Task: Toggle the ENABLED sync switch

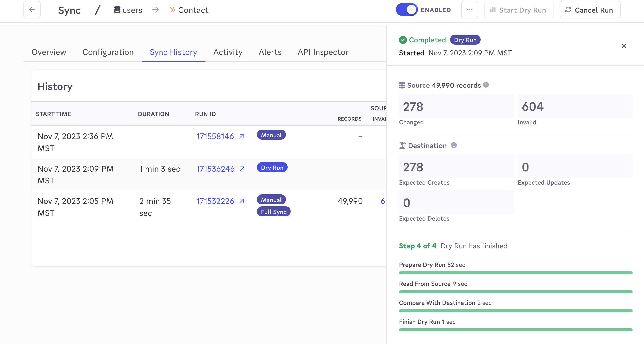Action: [x=407, y=10]
